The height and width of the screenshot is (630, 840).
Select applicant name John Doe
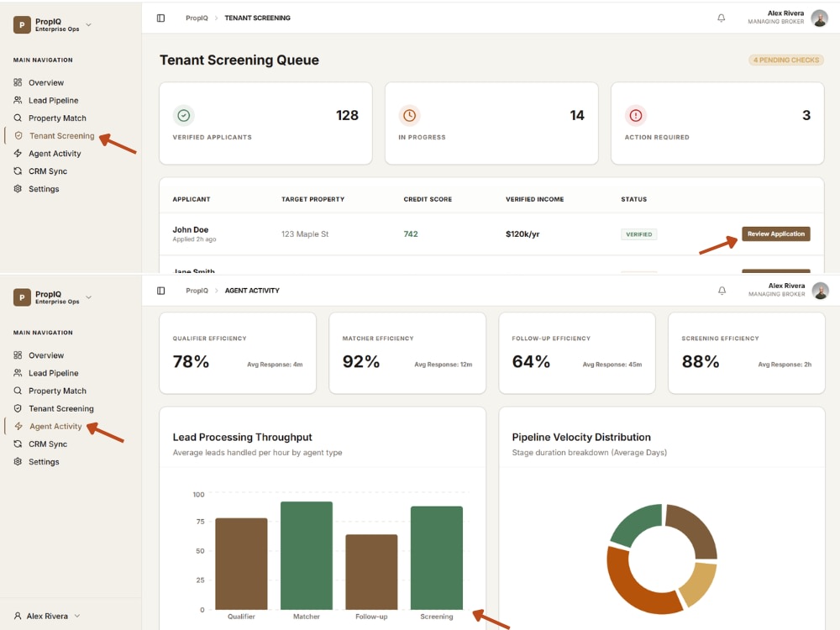pyautogui.click(x=190, y=229)
